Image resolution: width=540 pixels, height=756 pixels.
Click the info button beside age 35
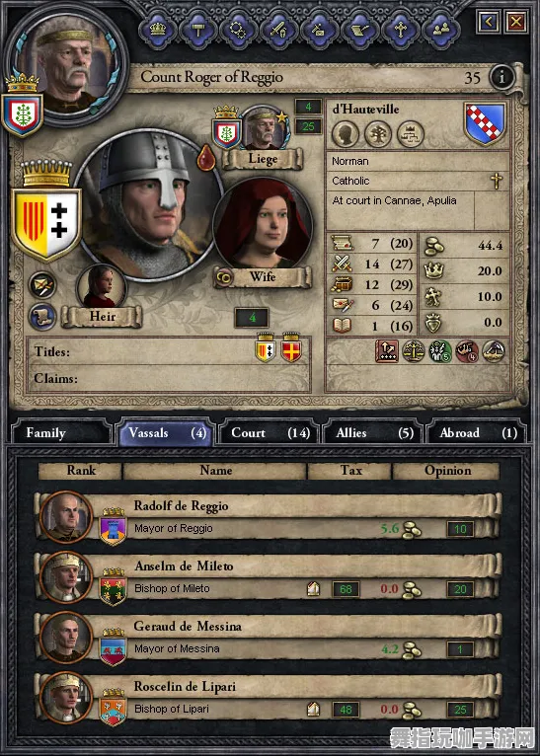(x=501, y=77)
